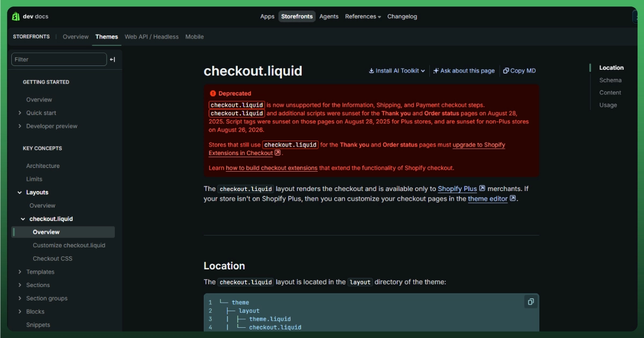Image resolution: width=644 pixels, height=338 pixels.
Task: Jump to Location in the page outline
Action: [611, 68]
